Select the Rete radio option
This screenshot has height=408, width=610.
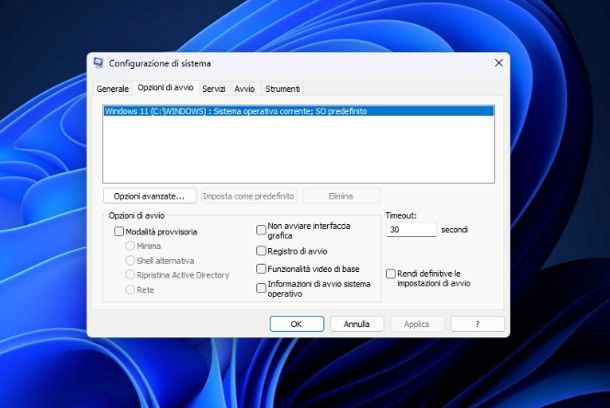pyautogui.click(x=130, y=289)
